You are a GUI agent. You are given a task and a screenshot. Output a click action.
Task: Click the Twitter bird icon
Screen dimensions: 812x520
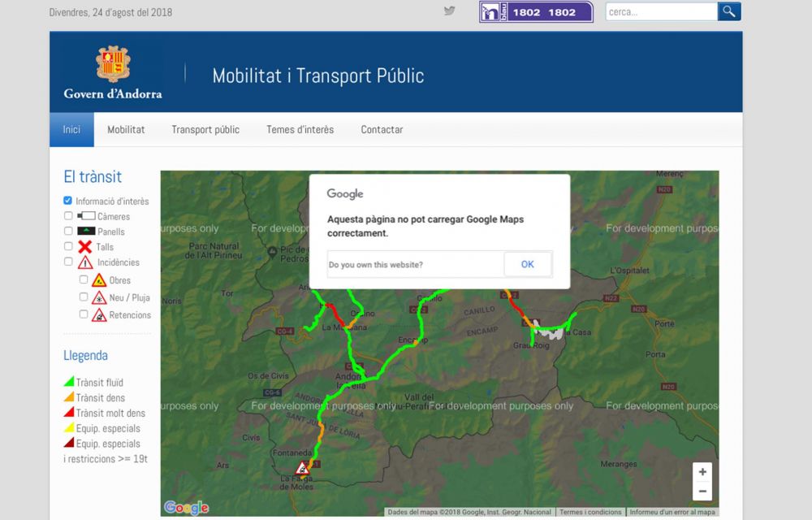point(449,11)
